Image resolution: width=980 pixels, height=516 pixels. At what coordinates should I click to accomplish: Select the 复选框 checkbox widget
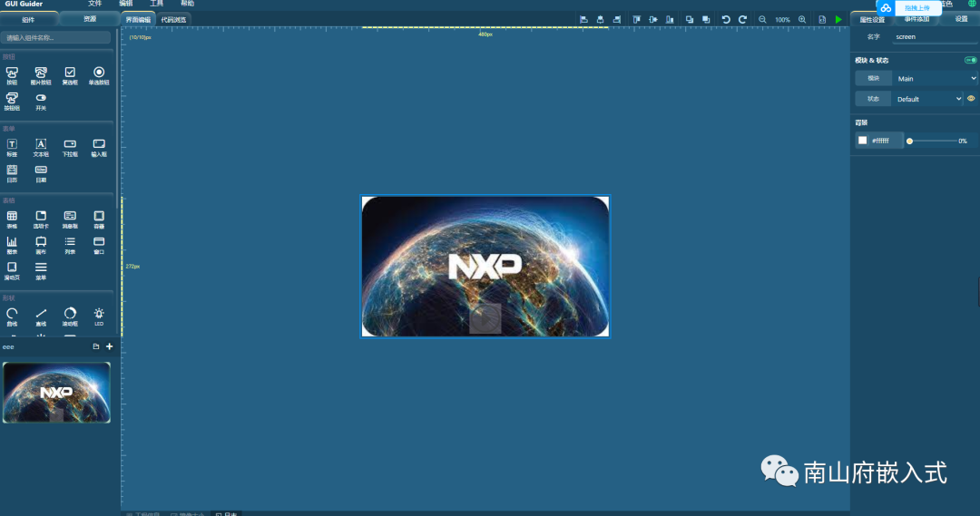[x=70, y=75]
